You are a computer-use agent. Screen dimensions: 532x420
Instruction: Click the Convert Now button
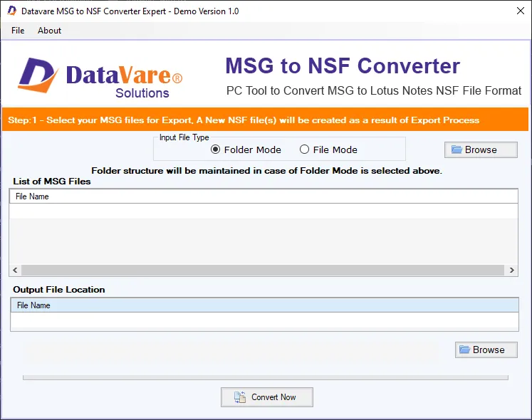tap(266, 397)
